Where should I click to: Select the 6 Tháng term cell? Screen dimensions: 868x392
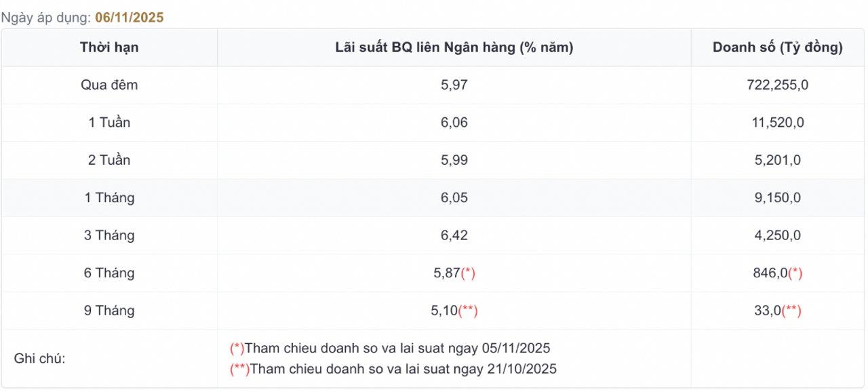[109, 273]
